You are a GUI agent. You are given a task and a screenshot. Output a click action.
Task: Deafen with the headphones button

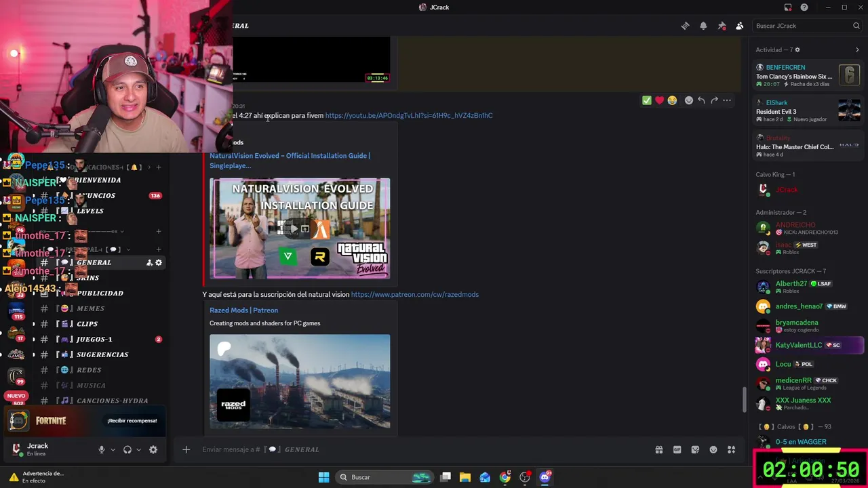127,449
